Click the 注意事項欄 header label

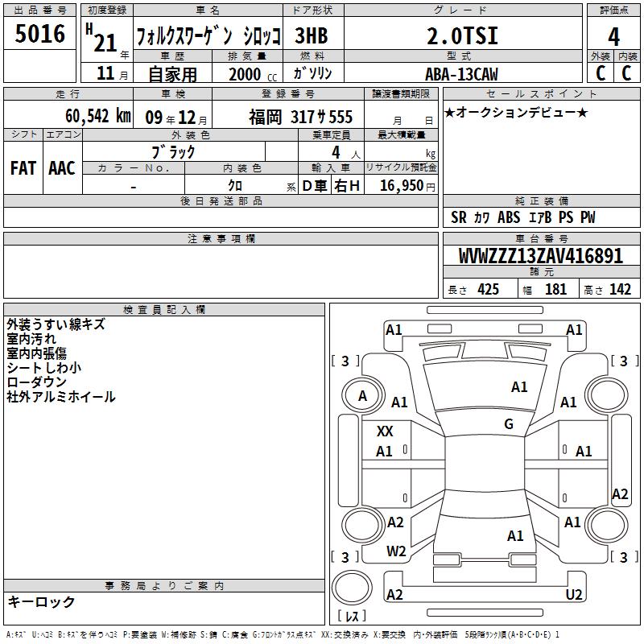[x=221, y=238]
